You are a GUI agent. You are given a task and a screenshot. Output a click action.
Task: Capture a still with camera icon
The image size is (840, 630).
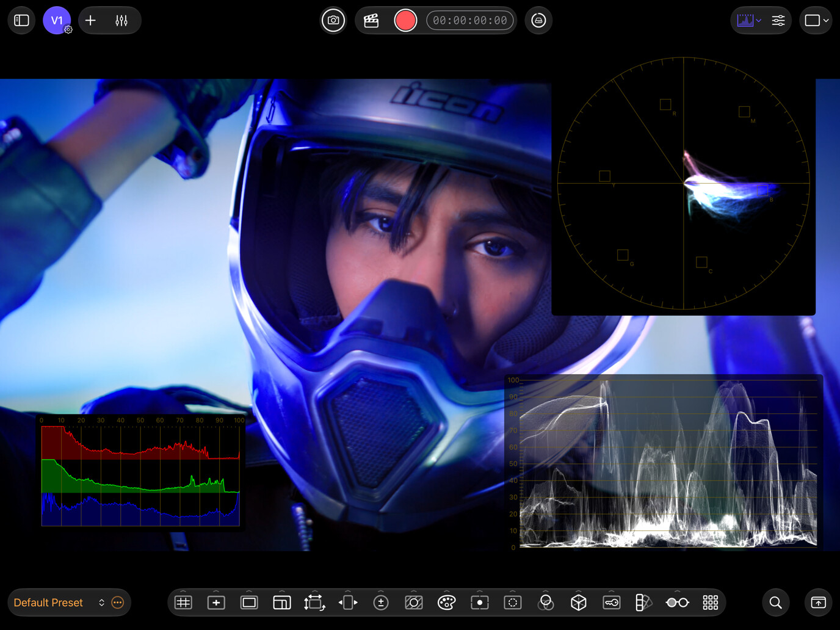coord(333,20)
